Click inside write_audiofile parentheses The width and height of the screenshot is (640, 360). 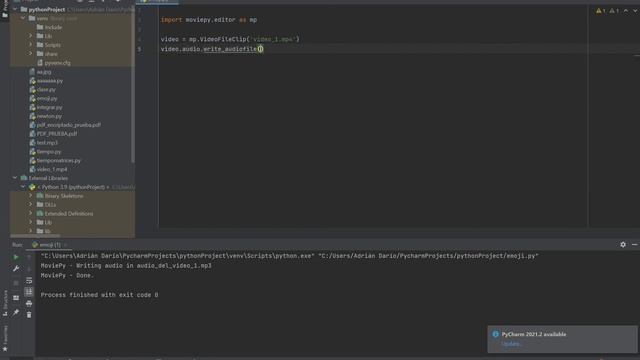[x=260, y=49]
